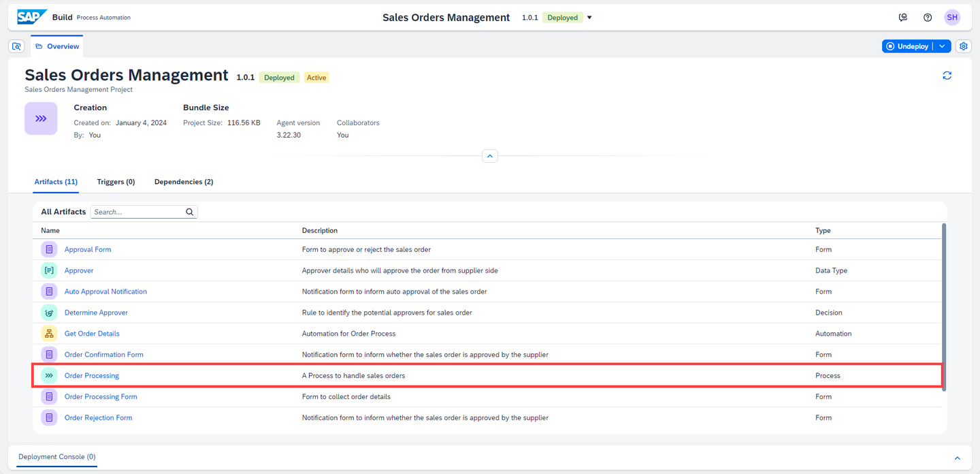Click the 'Automation' type cell
The image size is (980, 474).
834,334
